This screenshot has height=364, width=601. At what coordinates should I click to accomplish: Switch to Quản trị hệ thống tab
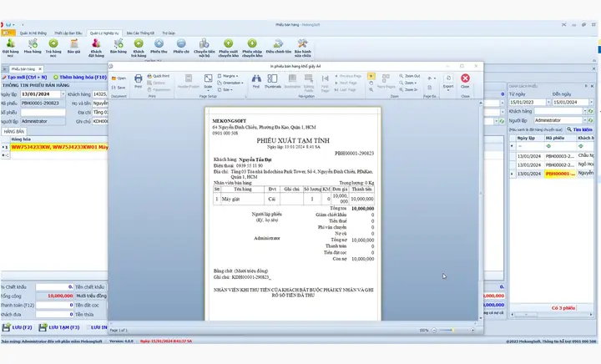click(x=33, y=33)
